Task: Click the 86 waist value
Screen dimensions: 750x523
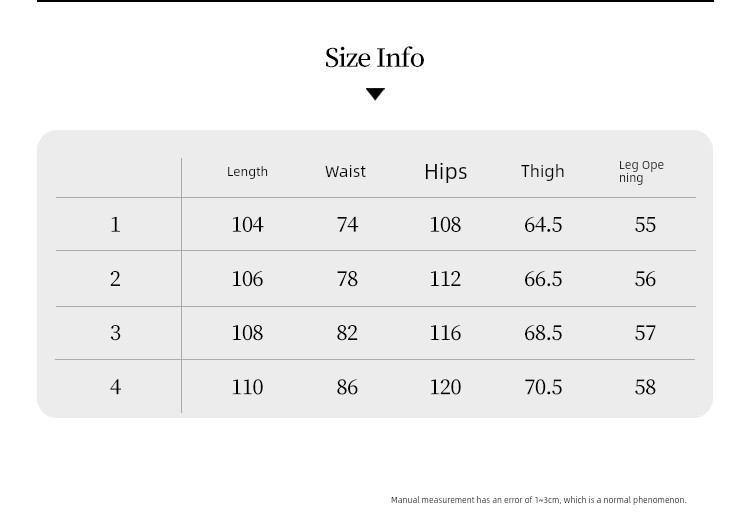Action: tap(347, 387)
